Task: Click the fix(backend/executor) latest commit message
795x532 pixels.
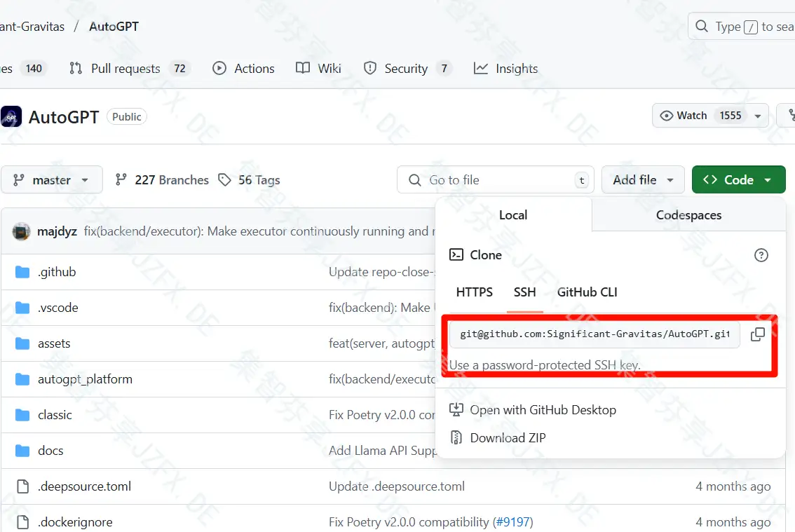Action: click(259, 231)
